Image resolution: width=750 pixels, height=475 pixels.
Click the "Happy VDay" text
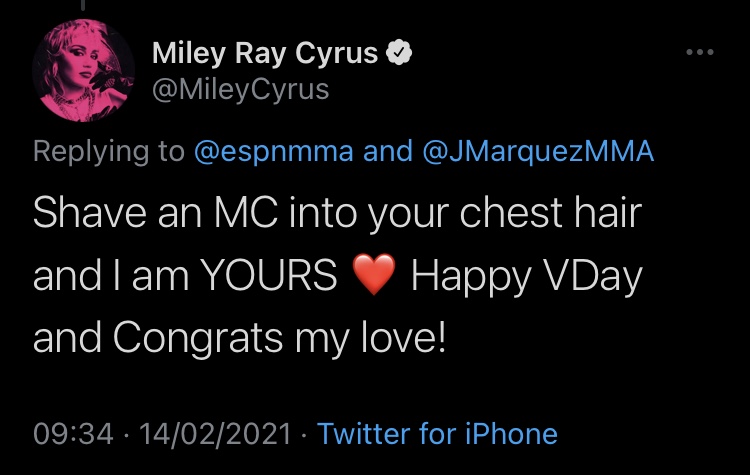[527, 276]
